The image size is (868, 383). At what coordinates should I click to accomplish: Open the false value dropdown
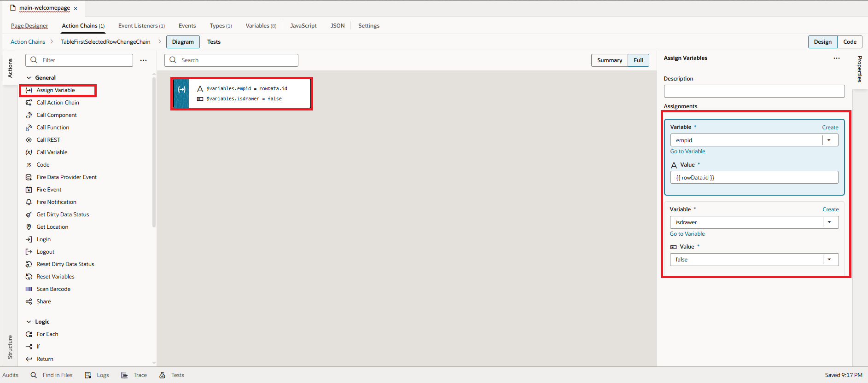click(x=830, y=260)
